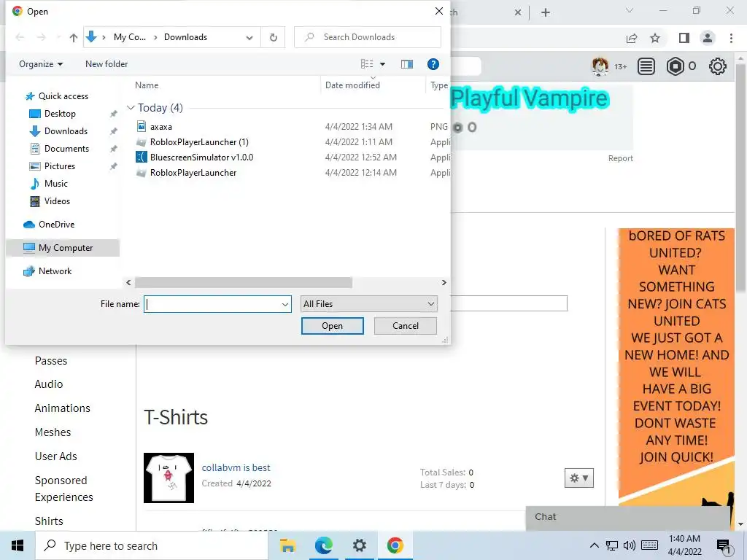Image resolution: width=747 pixels, height=560 pixels.
Task: Select Videos in navigation pane
Action: 57,201
